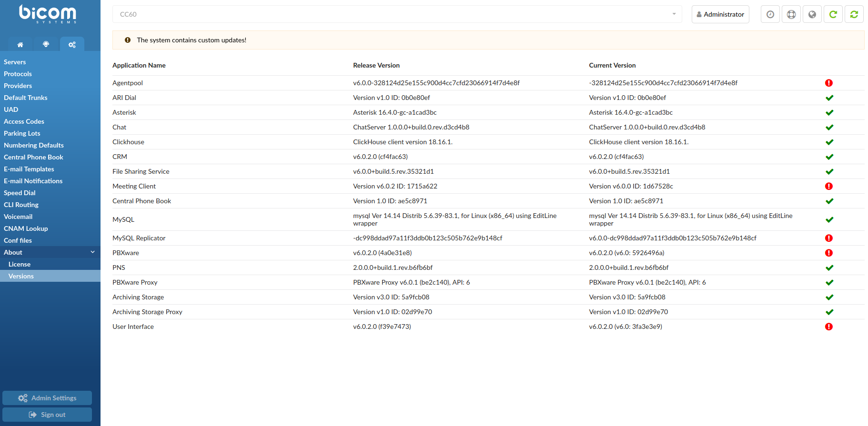
Task: Click the Admin Settings button
Action: (47, 398)
